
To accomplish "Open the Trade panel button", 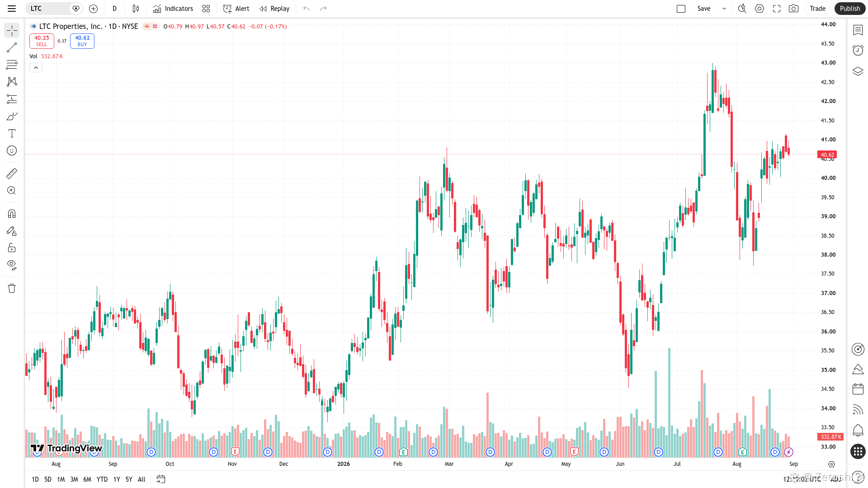I will [x=817, y=9].
